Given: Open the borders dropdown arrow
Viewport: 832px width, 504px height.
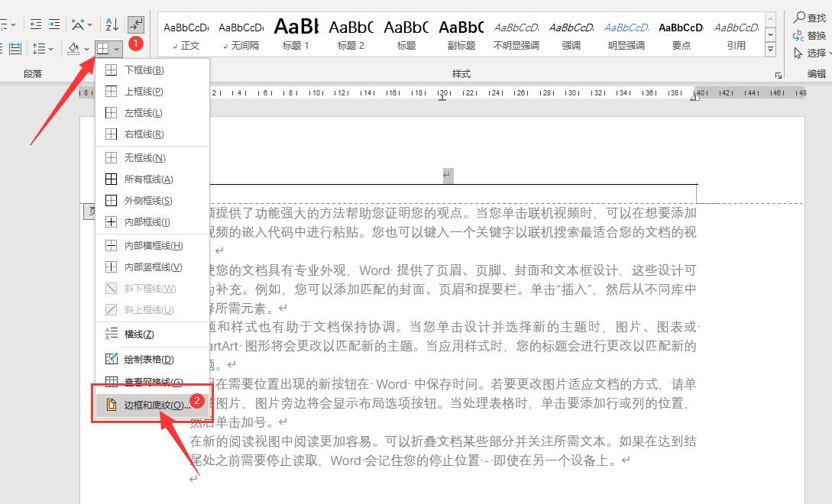Looking at the screenshot, I should [115, 49].
